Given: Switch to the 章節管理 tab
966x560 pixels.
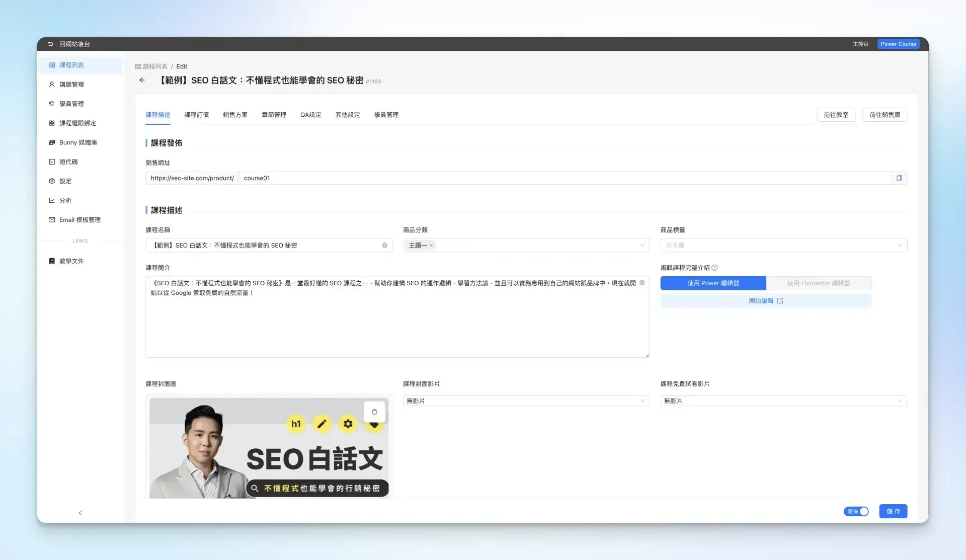Looking at the screenshot, I should click(274, 115).
